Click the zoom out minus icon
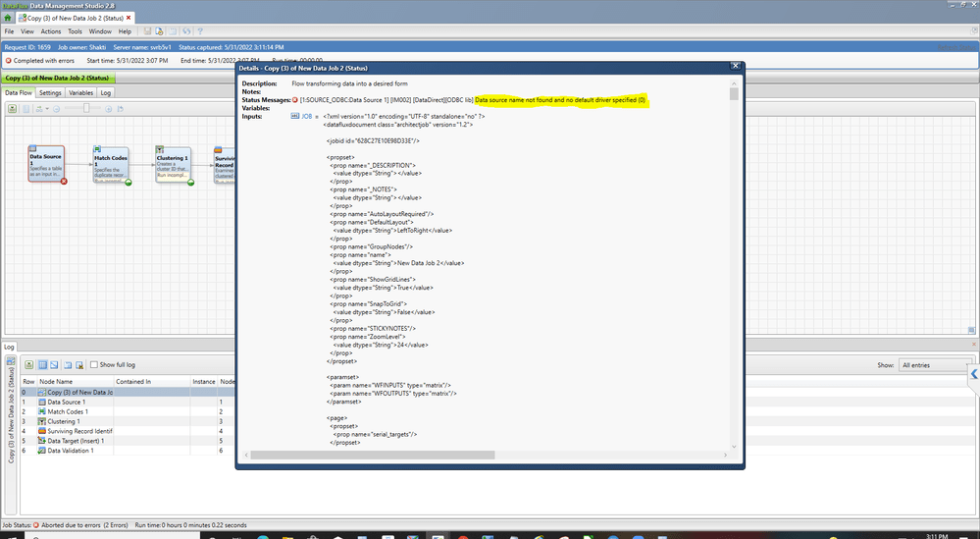 pos(56,109)
